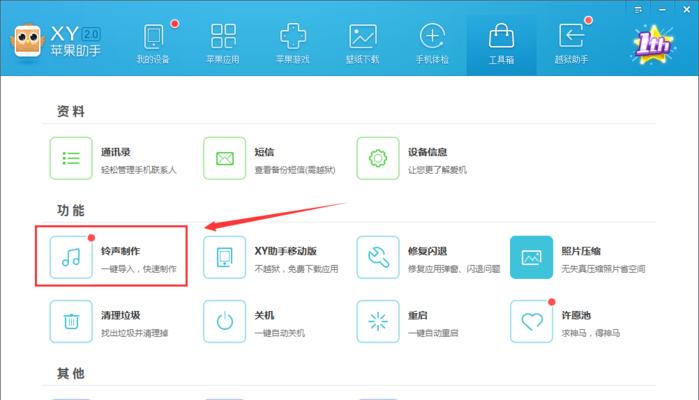This screenshot has width=699, height=400.
Task: Click the 关机 power icon
Action: 225,322
